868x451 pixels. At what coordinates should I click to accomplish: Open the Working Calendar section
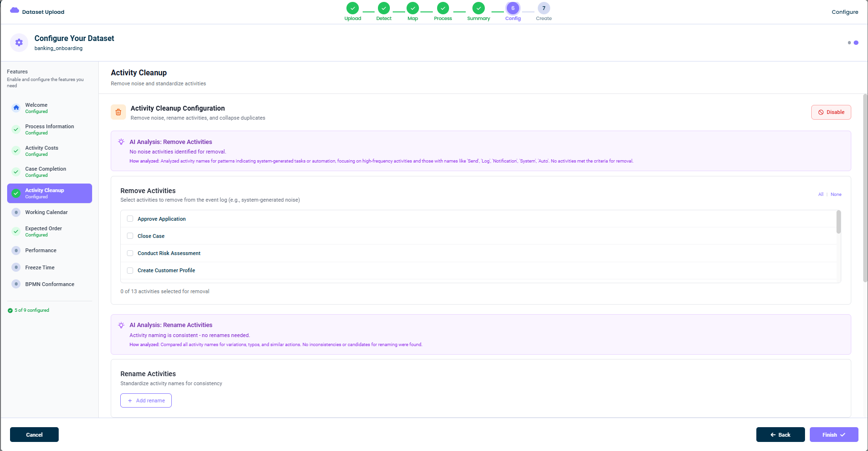pos(50,212)
